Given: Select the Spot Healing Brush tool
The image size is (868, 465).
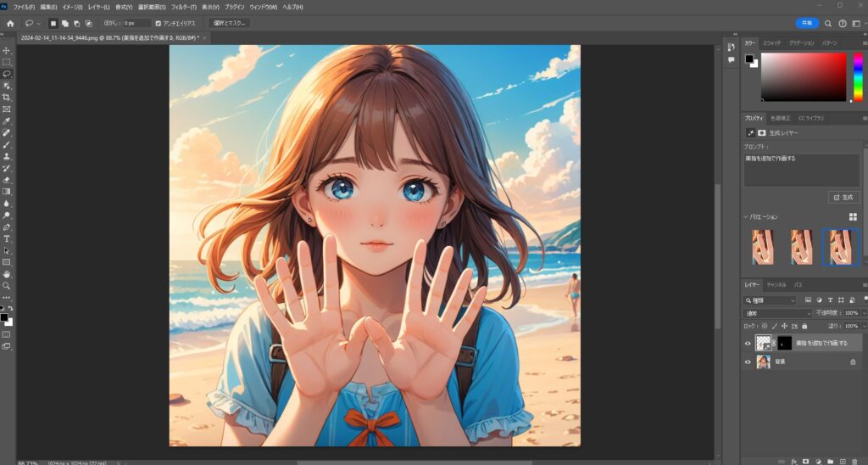Looking at the screenshot, I should click(7, 133).
